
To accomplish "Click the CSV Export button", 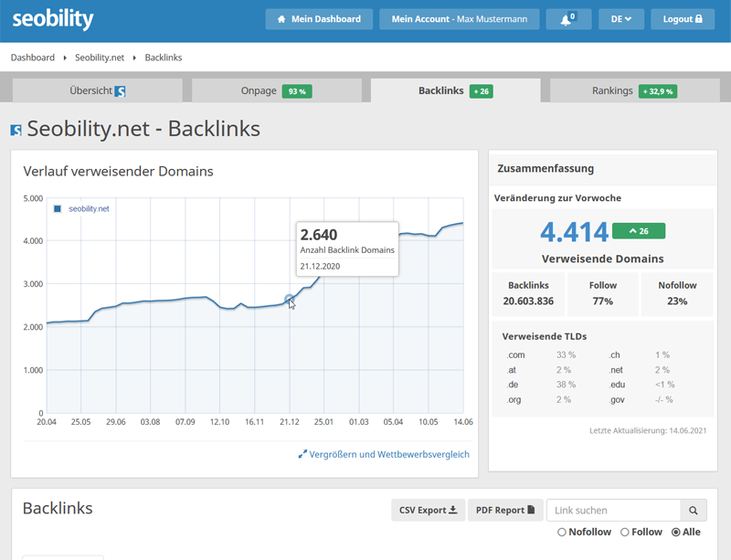I will coord(428,510).
